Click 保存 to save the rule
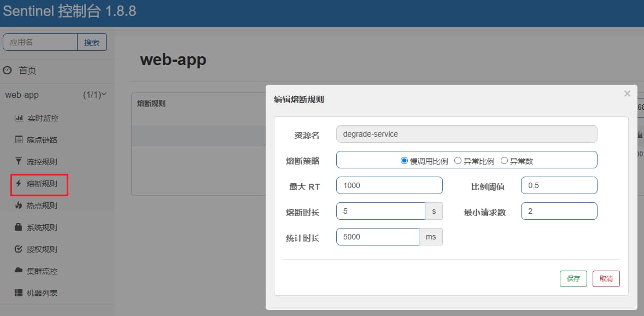This screenshot has width=644, height=316. 573,279
